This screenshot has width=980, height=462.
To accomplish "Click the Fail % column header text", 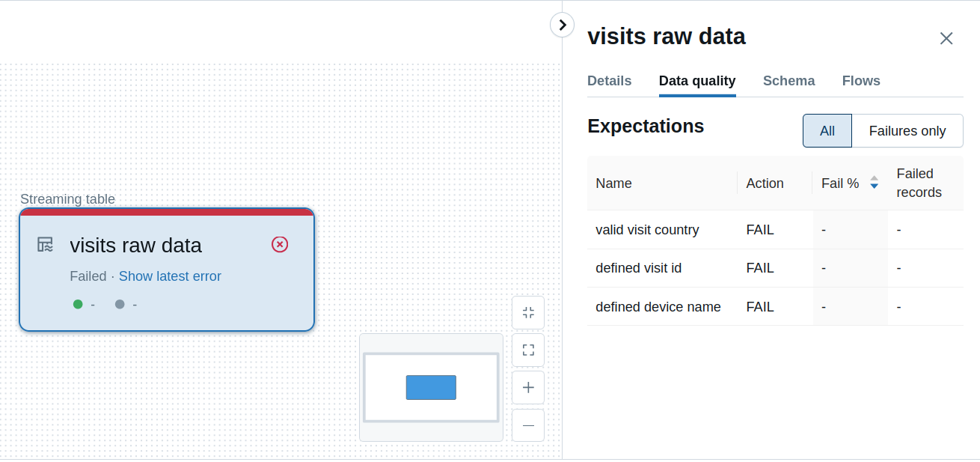I will pos(840,183).
